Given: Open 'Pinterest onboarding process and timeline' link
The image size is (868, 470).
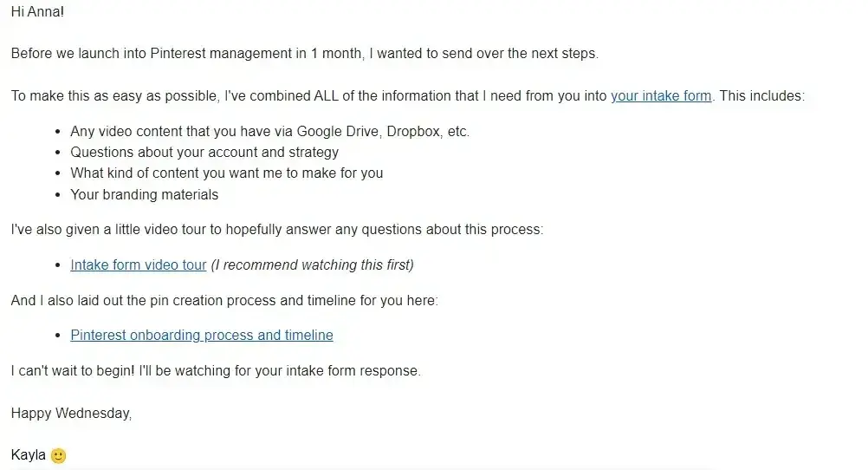Looking at the screenshot, I should 202,336.
